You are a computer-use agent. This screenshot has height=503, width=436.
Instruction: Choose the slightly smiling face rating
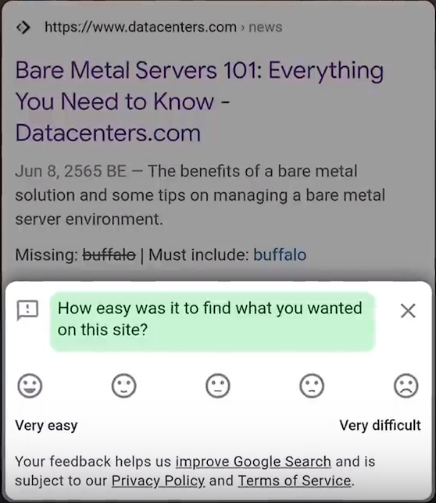(x=124, y=386)
